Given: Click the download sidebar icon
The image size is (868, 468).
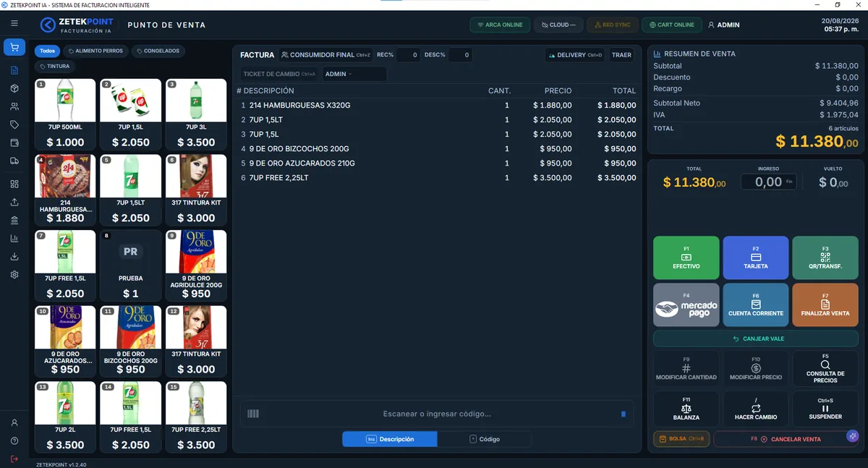Looking at the screenshot, I should coord(14,256).
